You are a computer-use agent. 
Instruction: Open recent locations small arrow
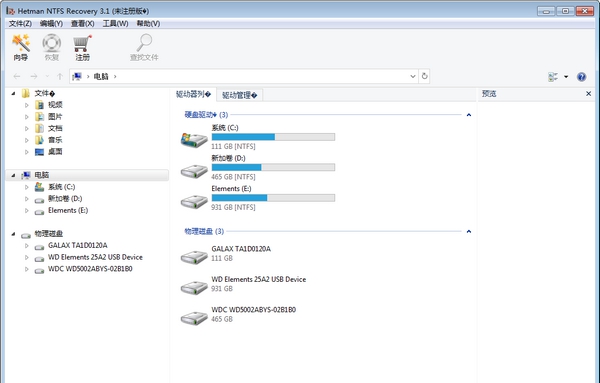[47, 77]
